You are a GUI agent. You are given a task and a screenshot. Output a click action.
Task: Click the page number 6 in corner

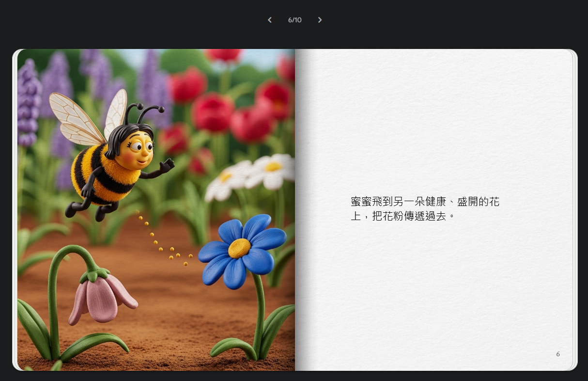tap(558, 354)
